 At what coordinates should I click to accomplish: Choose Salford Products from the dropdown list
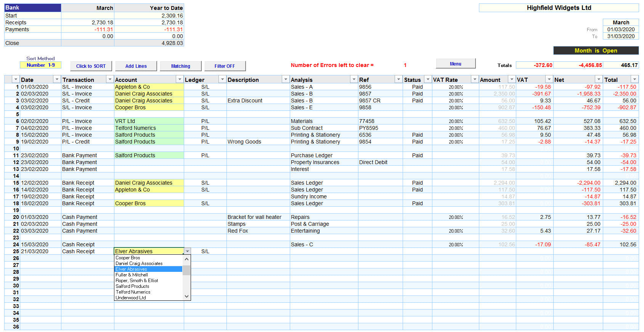(x=149, y=286)
